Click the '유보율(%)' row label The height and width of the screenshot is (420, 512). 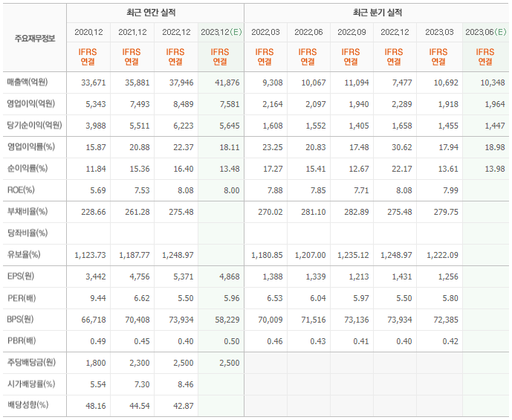(x=24, y=254)
